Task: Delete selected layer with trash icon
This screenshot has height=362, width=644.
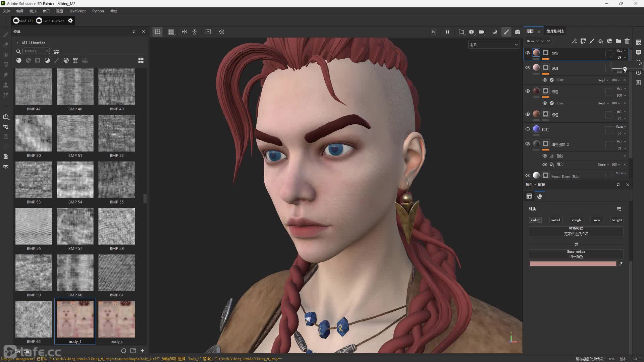Action: pos(627,41)
